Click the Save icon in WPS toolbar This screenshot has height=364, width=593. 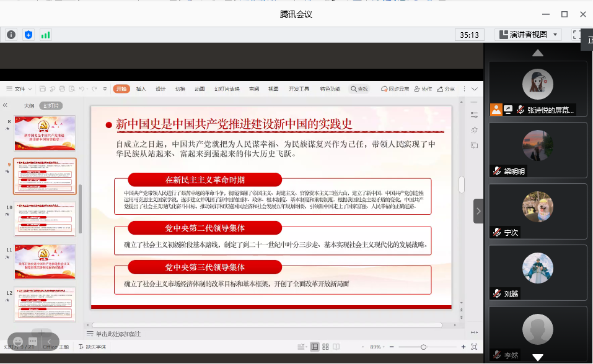coord(42,89)
